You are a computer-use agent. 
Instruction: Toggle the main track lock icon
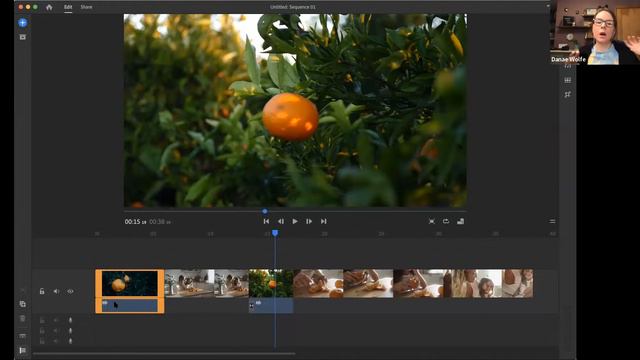coord(42,291)
